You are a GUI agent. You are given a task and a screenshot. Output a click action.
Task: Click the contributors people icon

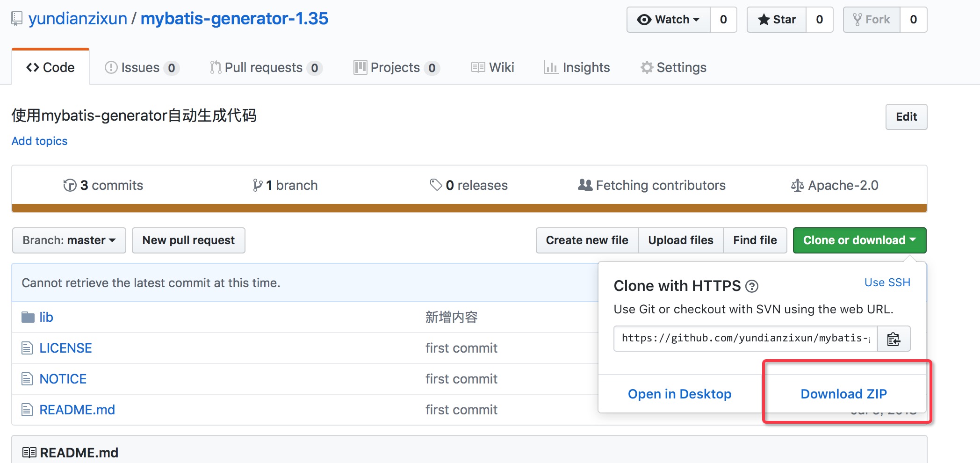[x=585, y=185]
